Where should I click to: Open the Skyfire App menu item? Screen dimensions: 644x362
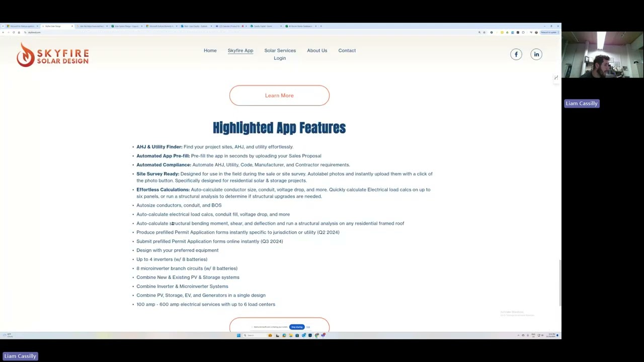pos(240,50)
